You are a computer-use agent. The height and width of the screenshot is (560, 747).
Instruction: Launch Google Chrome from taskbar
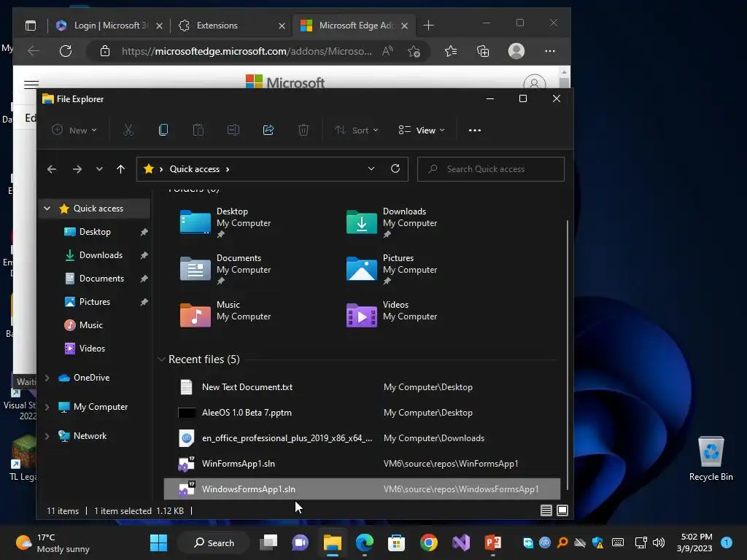[429, 542]
